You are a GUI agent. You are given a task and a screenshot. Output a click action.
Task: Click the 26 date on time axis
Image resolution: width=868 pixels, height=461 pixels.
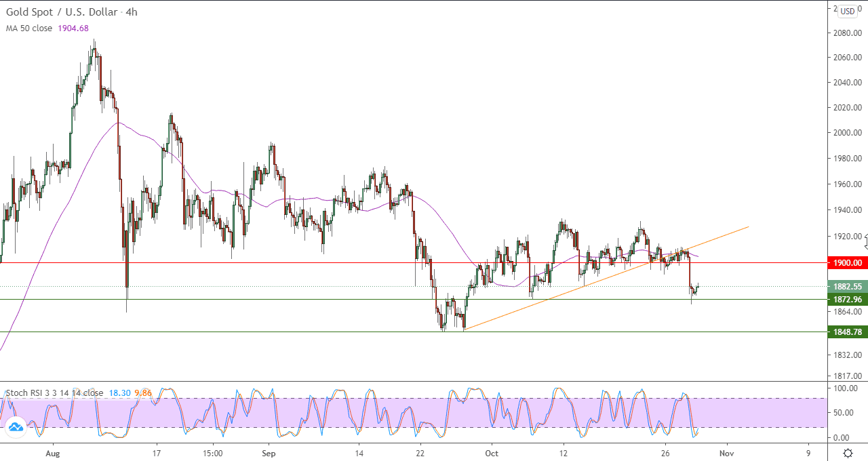pyautogui.click(x=665, y=453)
